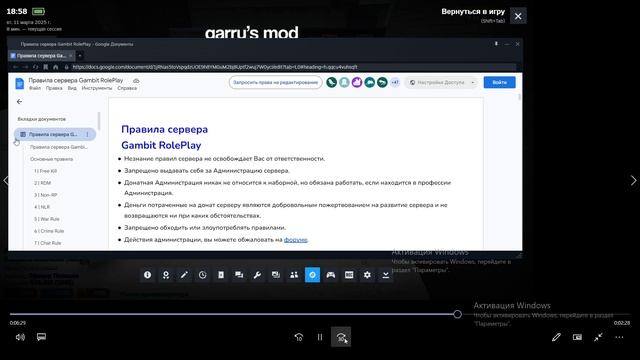Reload the overlay browser page
This screenshot has height=360, width=640.
click(x=36, y=67)
